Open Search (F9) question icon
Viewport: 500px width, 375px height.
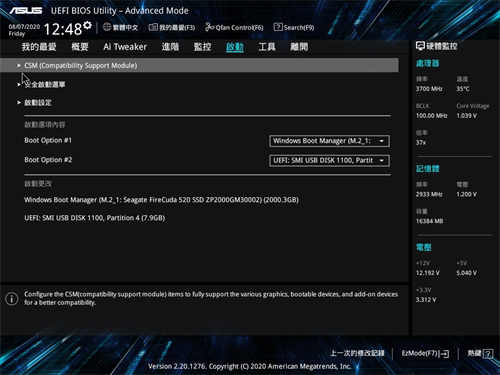278,27
